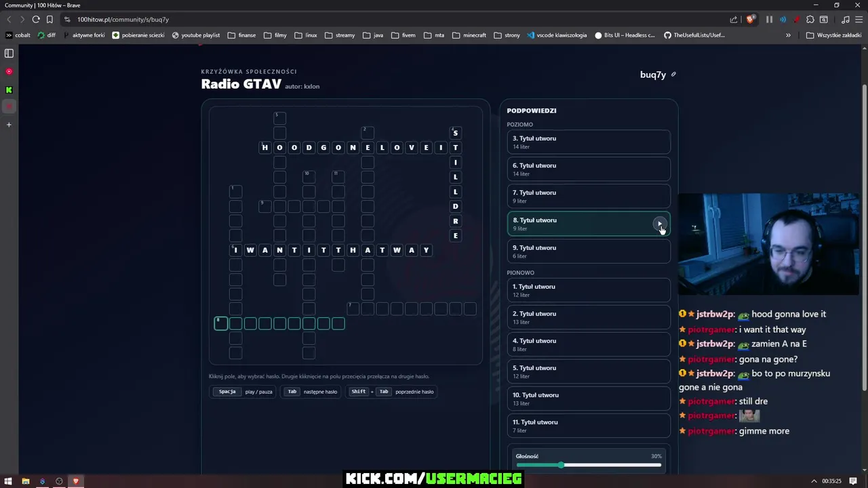
Task: Open the filmy bookmarks folder
Action: (275, 35)
